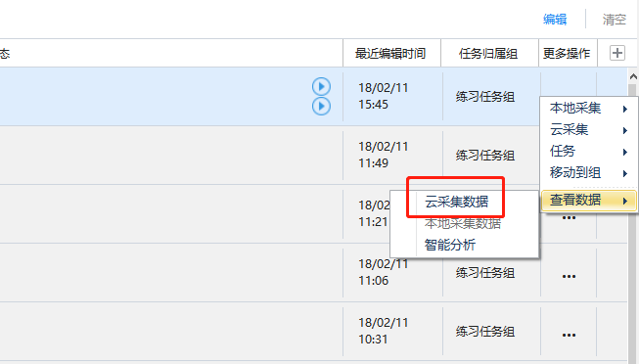Click scrollbar up arrow
The height and width of the screenshot is (364, 639).
point(633,76)
